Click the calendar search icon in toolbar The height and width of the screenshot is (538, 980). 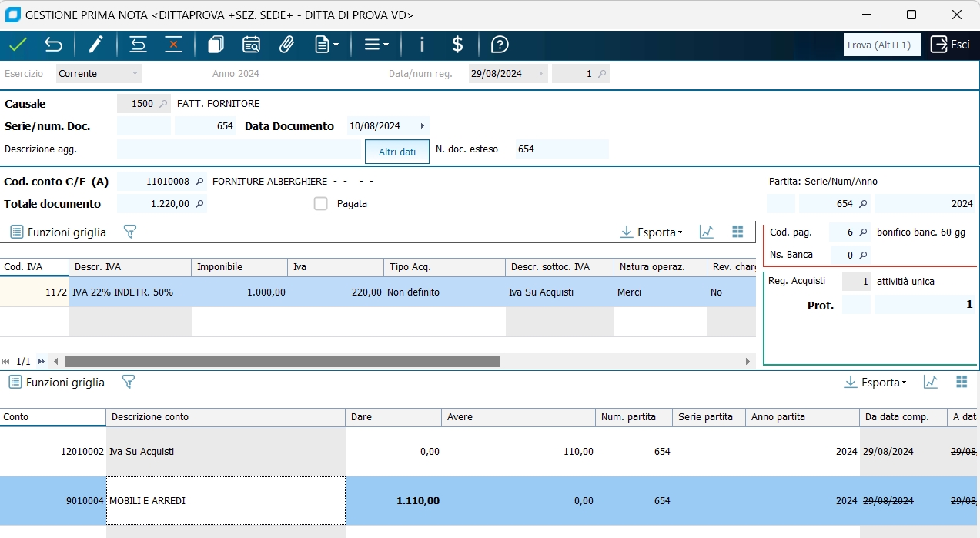point(251,45)
